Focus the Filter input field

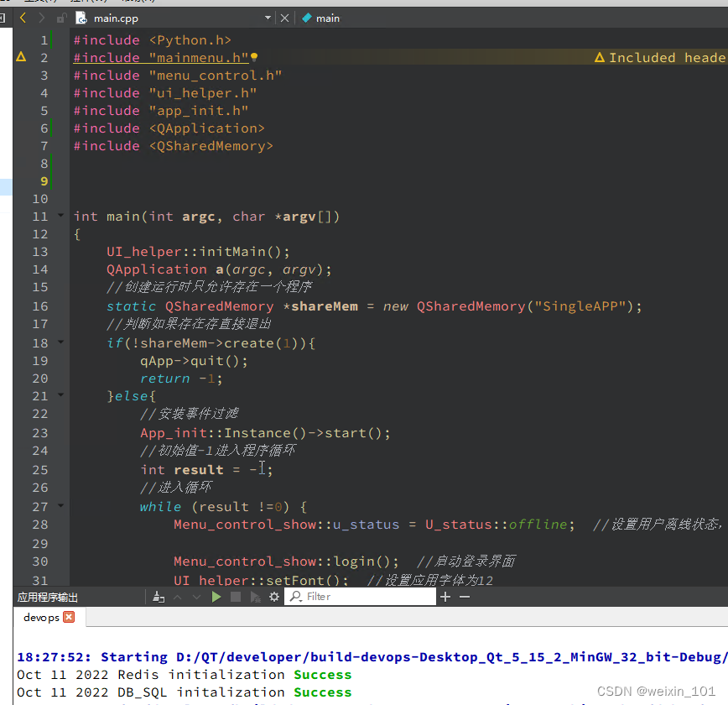(x=361, y=596)
